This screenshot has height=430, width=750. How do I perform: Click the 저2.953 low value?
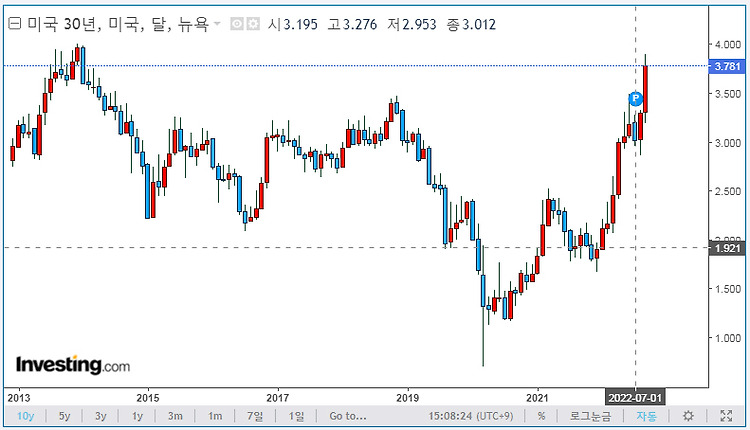(x=412, y=24)
